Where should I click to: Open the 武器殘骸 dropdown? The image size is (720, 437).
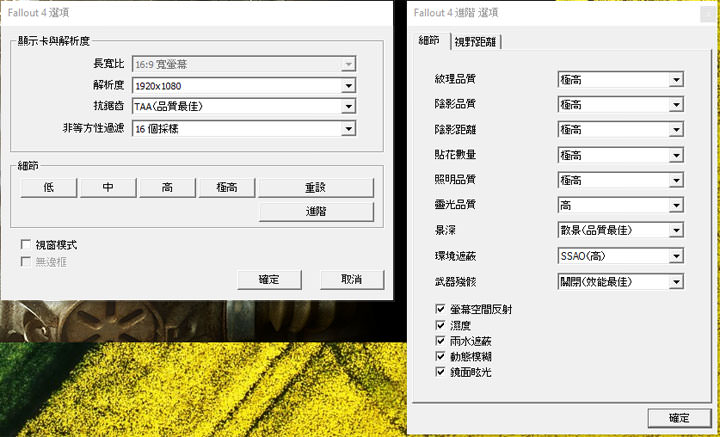(x=621, y=281)
